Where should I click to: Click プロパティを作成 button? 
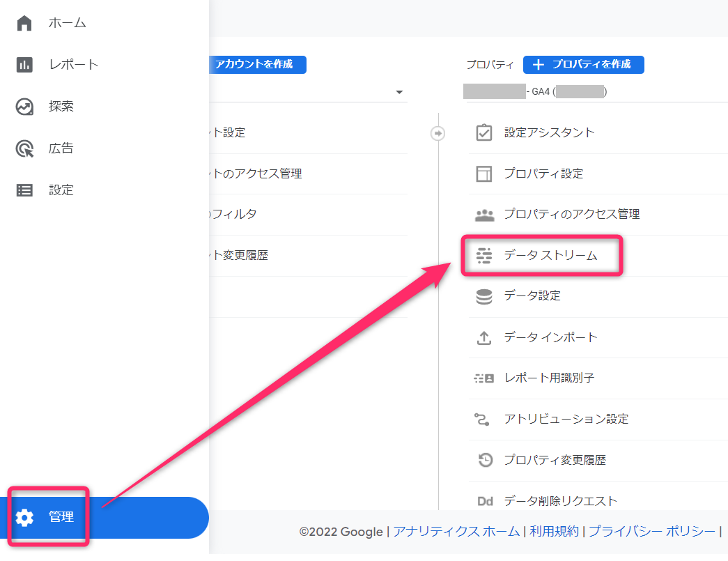(x=583, y=65)
